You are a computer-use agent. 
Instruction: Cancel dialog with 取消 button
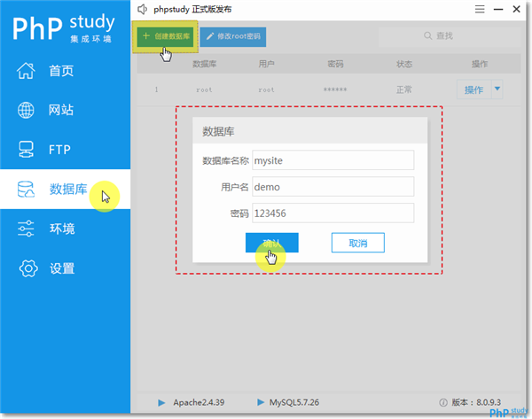tap(358, 243)
